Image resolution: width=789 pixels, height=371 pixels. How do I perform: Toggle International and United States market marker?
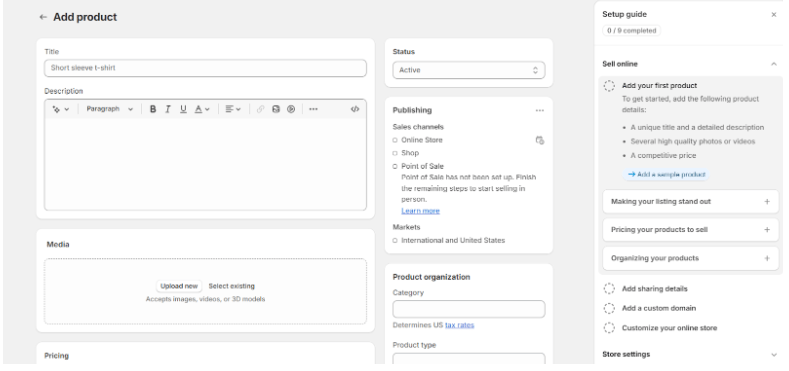point(395,241)
